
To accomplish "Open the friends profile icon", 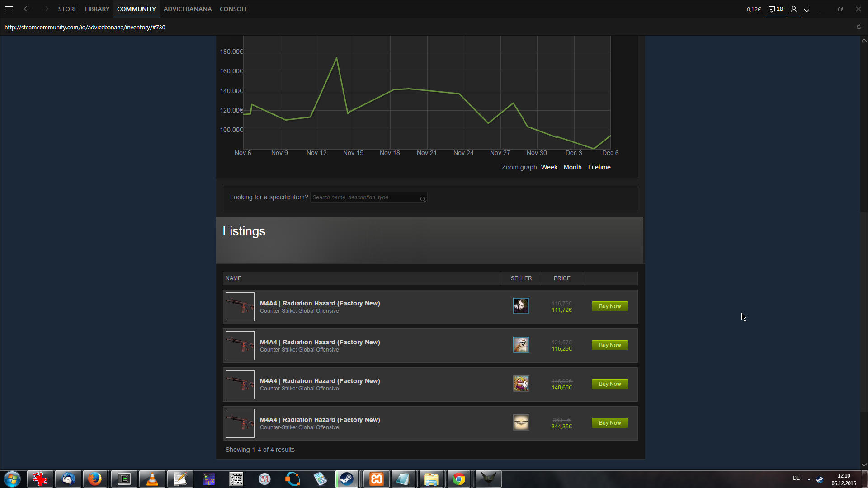I will click(x=793, y=9).
